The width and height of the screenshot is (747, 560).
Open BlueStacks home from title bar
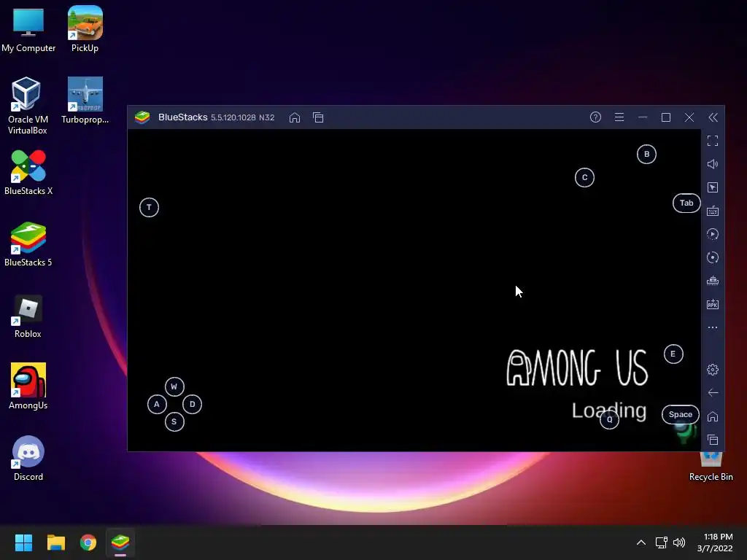[x=295, y=117]
